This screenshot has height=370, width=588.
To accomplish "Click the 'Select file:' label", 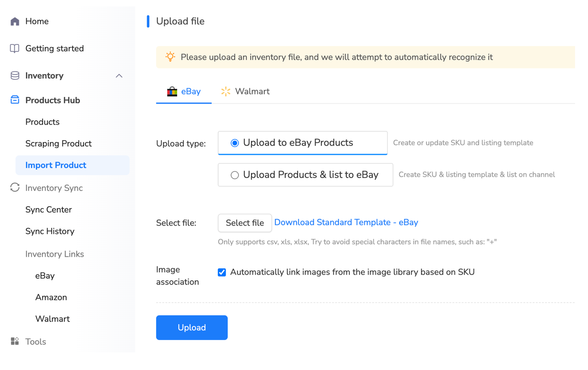I will pos(176,223).
